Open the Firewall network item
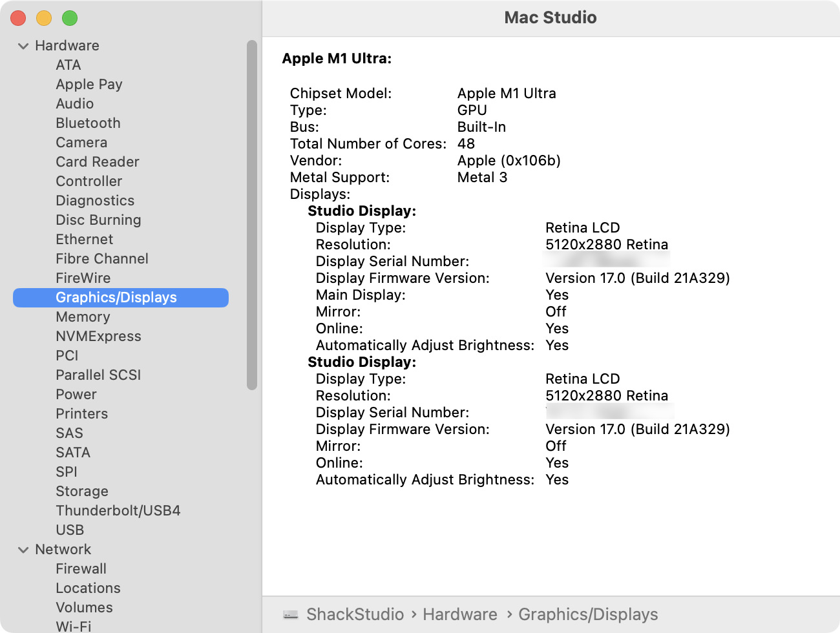This screenshot has height=633, width=840. coord(81,569)
